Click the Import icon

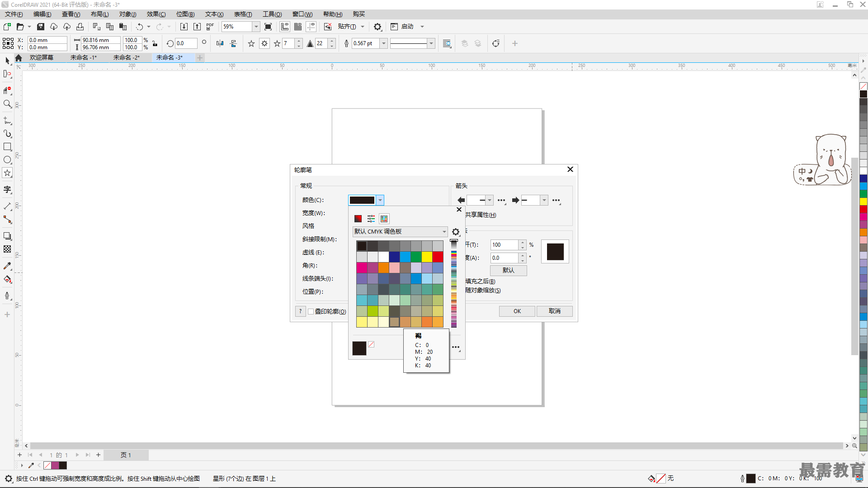click(184, 27)
